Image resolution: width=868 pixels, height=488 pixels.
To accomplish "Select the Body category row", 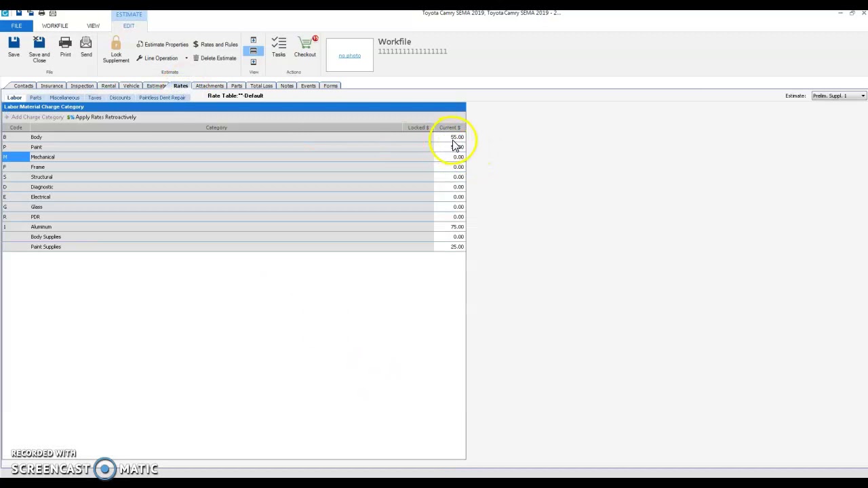I will click(233, 137).
